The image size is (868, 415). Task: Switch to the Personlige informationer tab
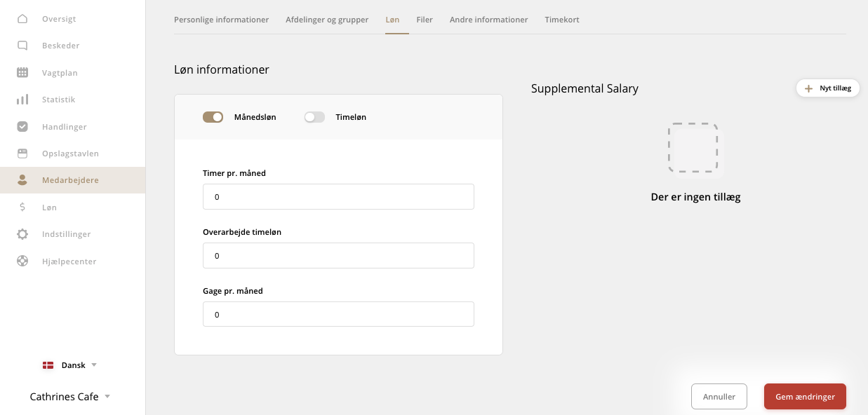point(221,20)
